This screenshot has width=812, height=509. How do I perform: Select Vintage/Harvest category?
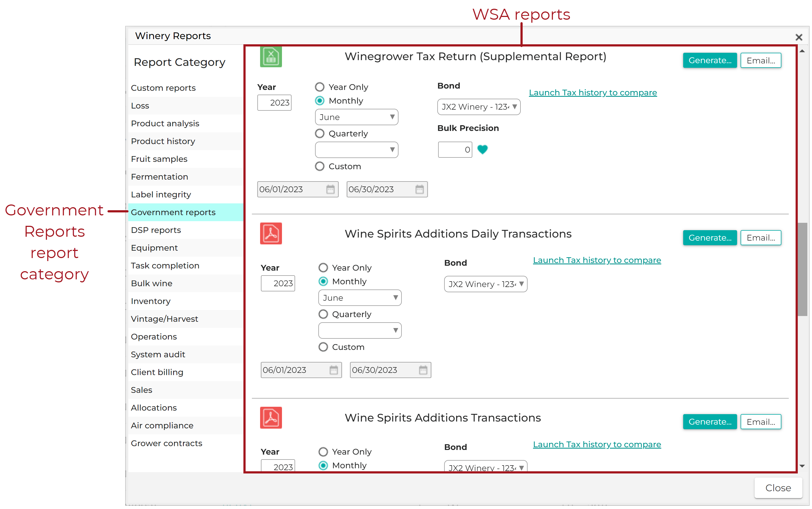pyautogui.click(x=186, y=319)
